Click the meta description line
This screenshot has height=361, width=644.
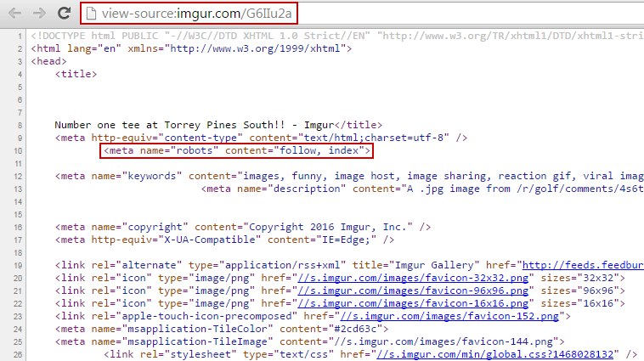(x=422, y=189)
